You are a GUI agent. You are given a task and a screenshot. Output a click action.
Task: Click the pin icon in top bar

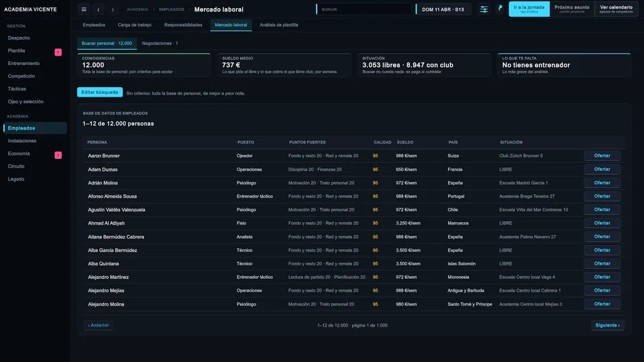(500, 8)
